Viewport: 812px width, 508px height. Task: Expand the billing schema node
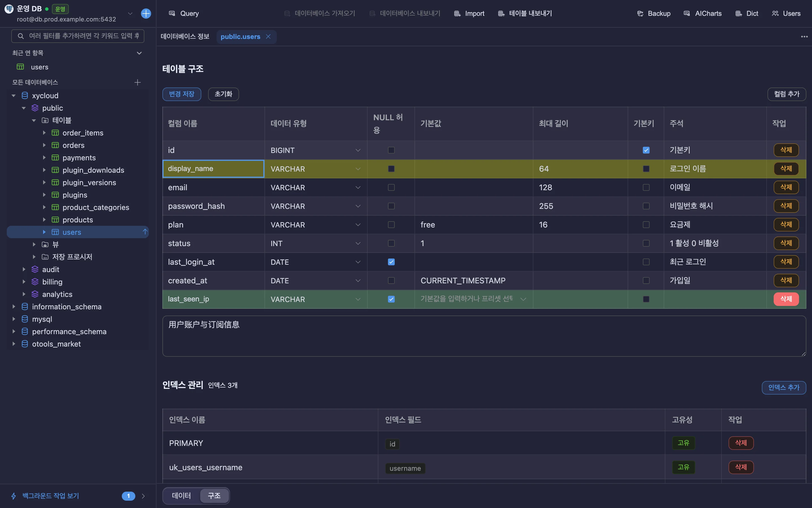(x=24, y=282)
